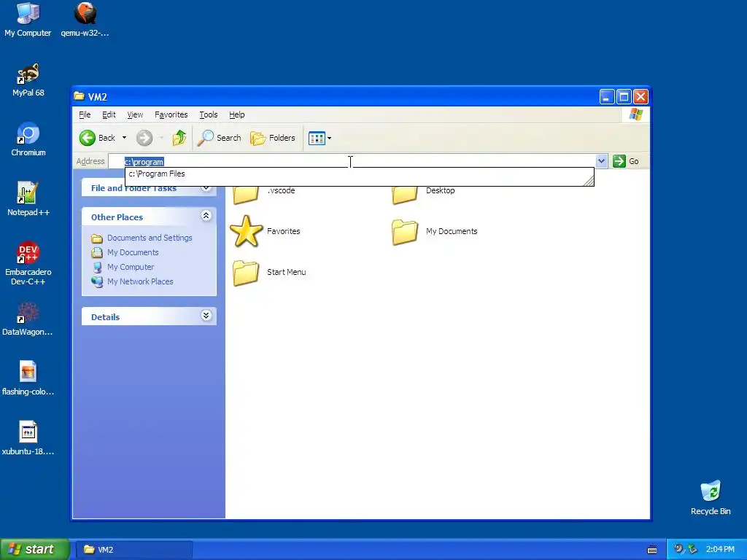Select the Start Menu folder

[268, 273]
